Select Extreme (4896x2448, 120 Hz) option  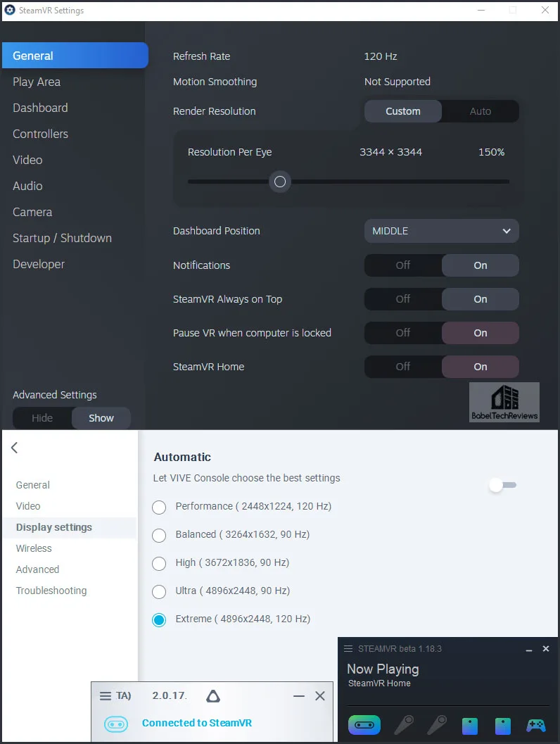[159, 619]
